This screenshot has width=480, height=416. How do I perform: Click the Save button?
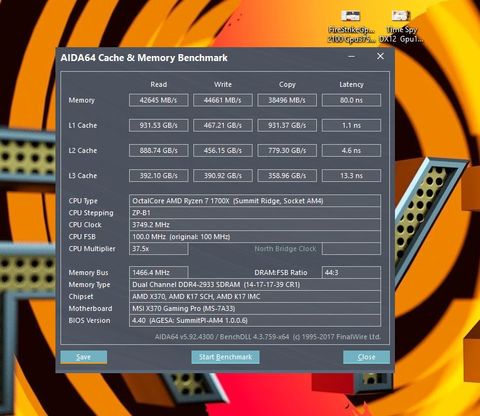click(84, 357)
